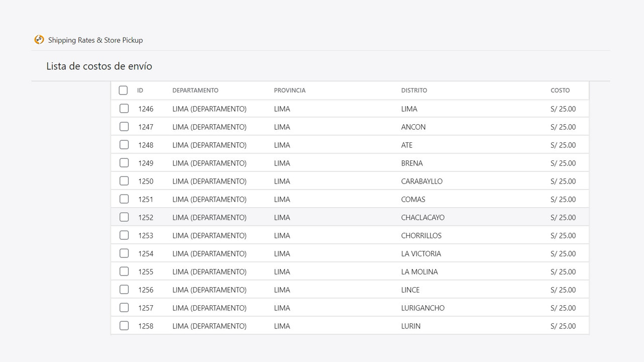The width and height of the screenshot is (644, 362).
Task: Click the PROVINCIA column header
Action: point(290,90)
